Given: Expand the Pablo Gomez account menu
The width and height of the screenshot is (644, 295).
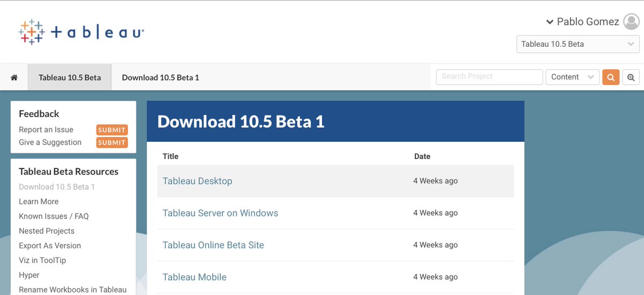Looking at the screenshot, I should coord(550,22).
